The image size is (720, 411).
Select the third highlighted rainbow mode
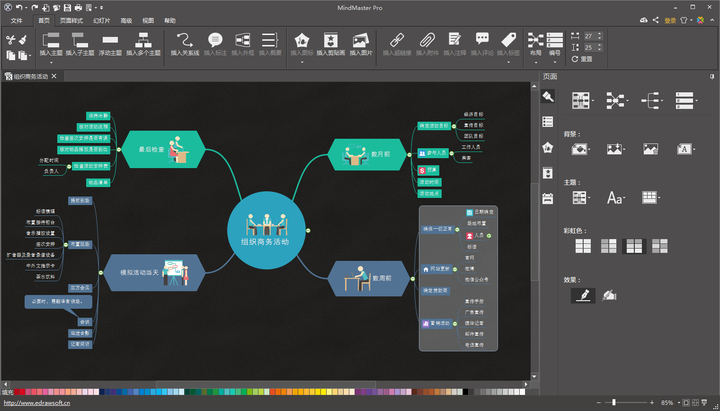pyautogui.click(x=634, y=246)
